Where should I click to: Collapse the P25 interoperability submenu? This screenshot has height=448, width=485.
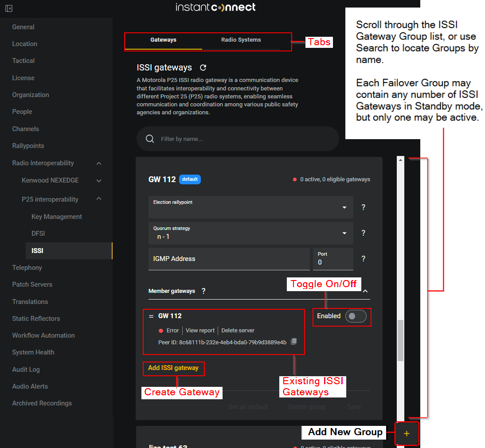pyautogui.click(x=99, y=199)
